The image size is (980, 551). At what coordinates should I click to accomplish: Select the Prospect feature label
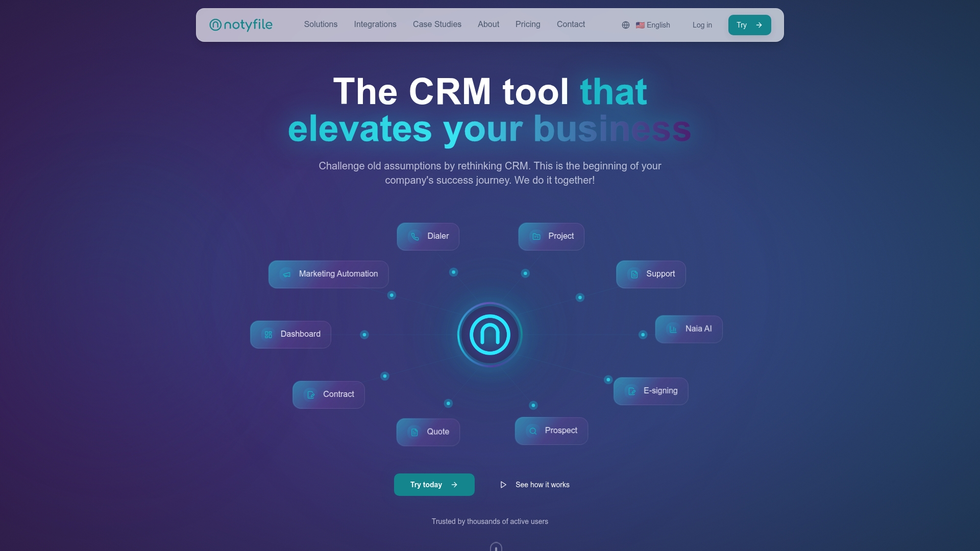tap(561, 431)
